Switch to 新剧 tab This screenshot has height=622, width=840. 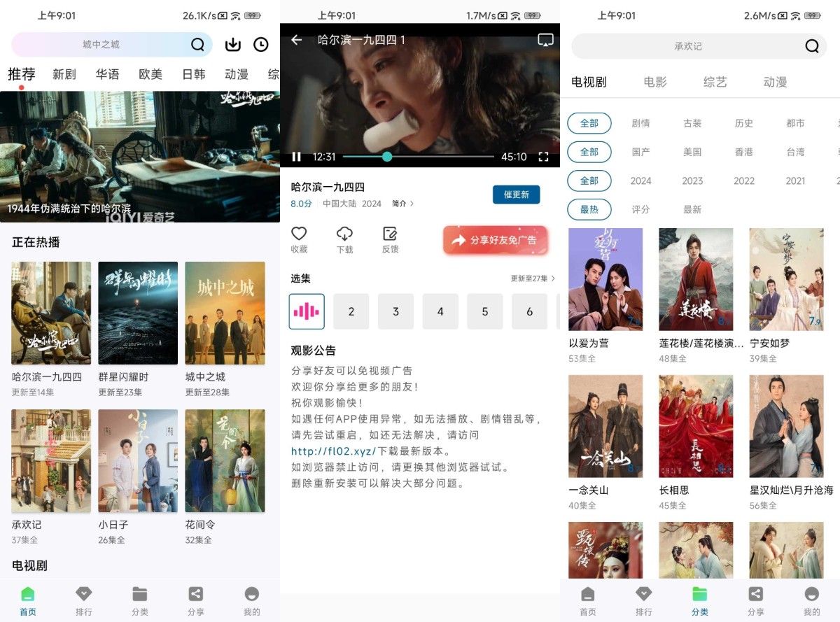[64, 74]
